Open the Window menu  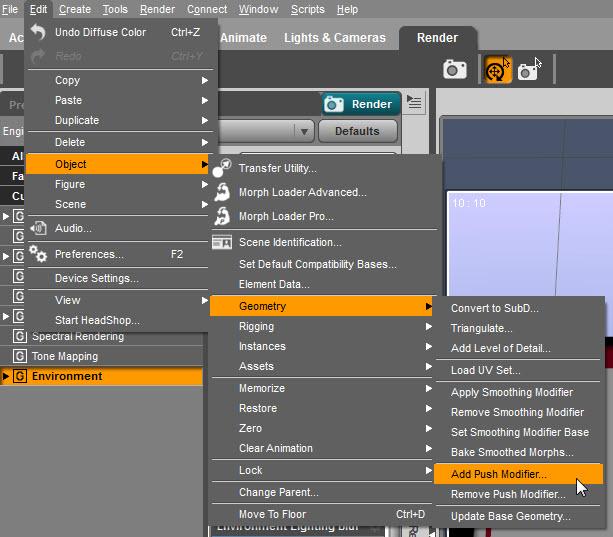258,9
